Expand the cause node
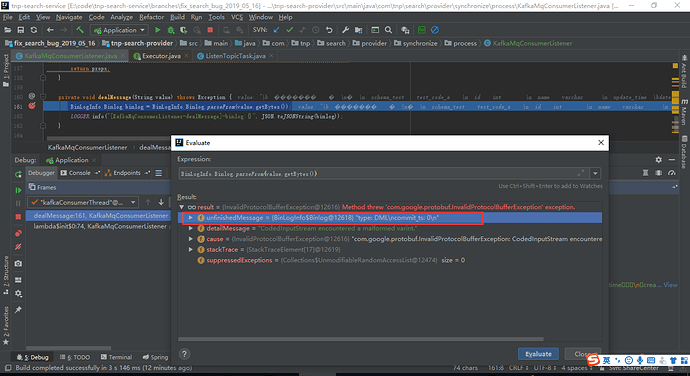Screen dimensions: 690x376 coord(191,239)
